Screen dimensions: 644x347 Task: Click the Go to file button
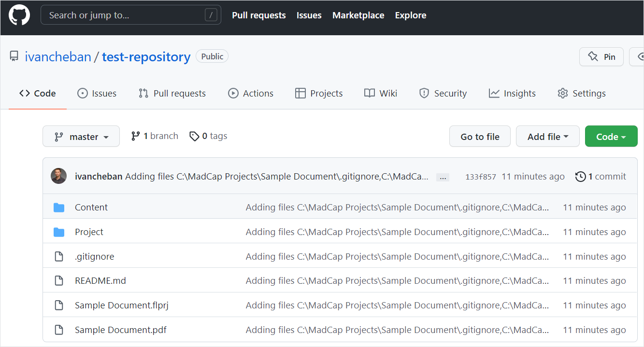(480, 136)
